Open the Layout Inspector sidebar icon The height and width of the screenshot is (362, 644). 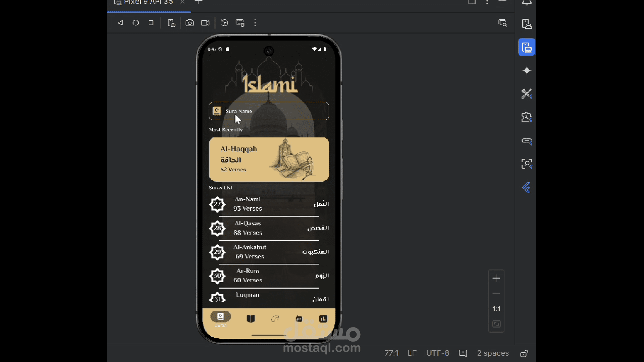click(527, 164)
